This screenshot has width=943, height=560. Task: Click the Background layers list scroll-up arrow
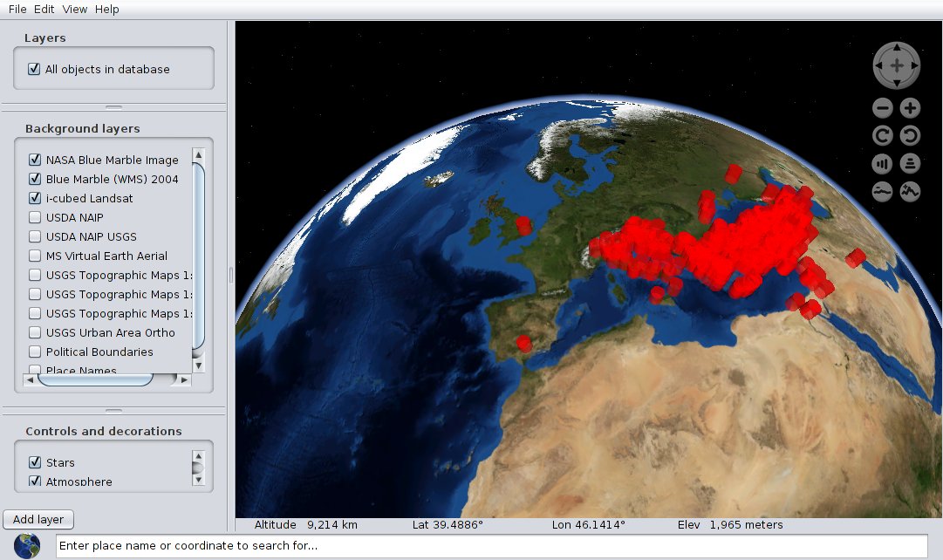click(199, 155)
